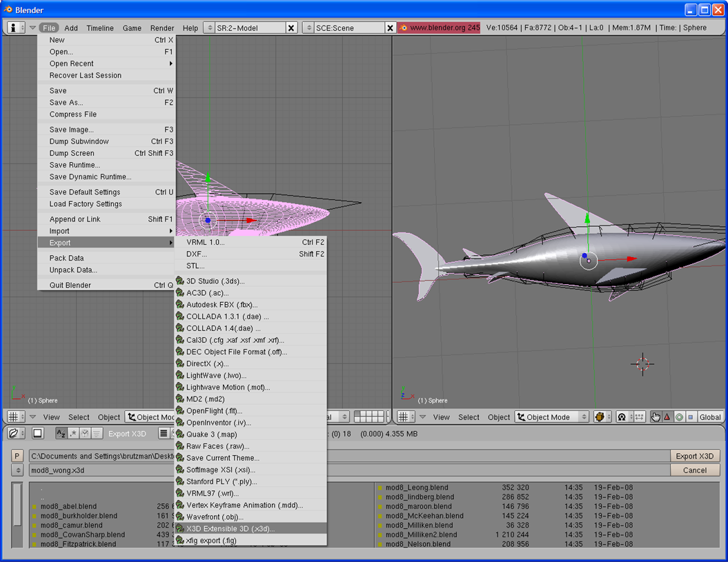The image size is (728, 562).
Task: Click the script icon beside Quake 3 (.map)
Action: [x=180, y=434]
